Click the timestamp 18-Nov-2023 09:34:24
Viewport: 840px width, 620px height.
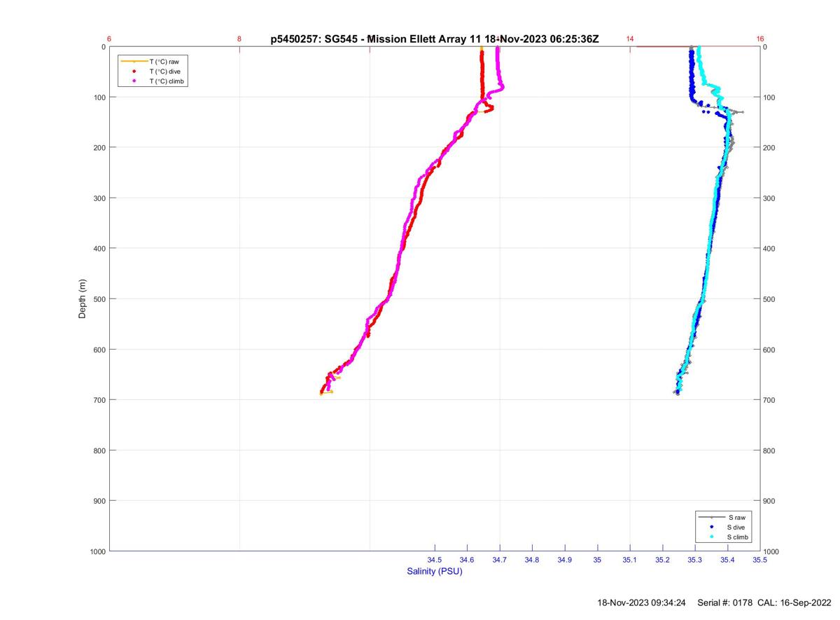641,602
